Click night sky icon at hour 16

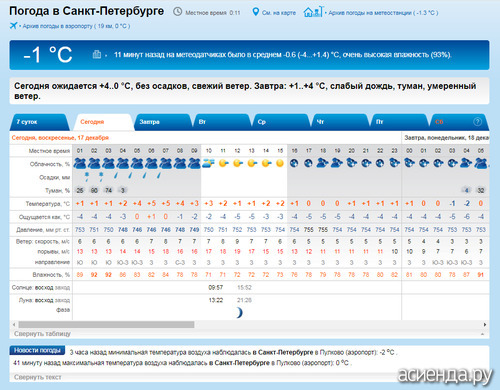coord(294,163)
